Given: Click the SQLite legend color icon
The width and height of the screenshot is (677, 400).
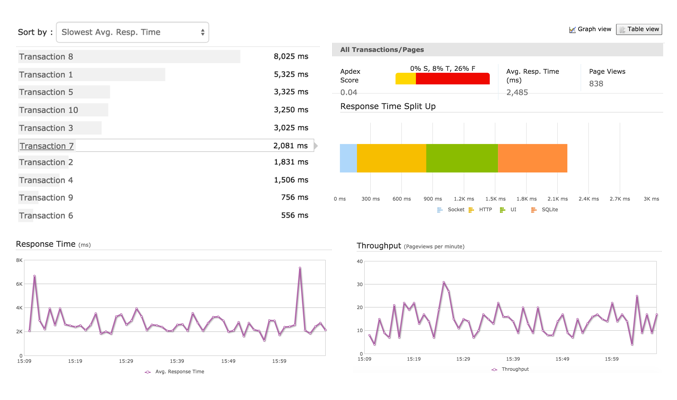Looking at the screenshot, I should coord(534,210).
